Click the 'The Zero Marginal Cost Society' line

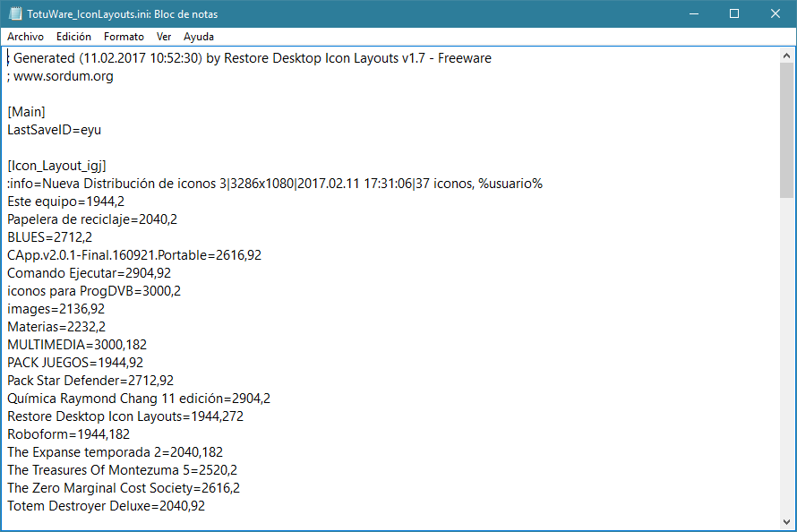point(124,488)
